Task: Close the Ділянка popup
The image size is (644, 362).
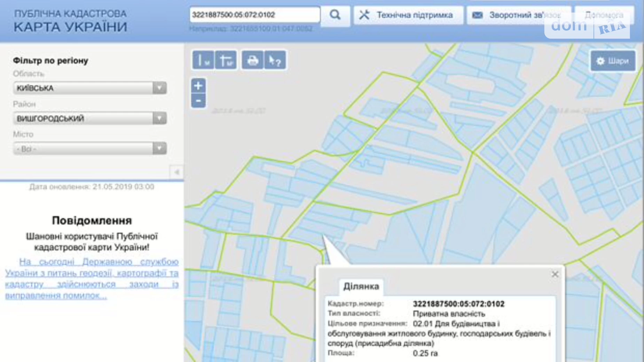Action: tap(555, 274)
